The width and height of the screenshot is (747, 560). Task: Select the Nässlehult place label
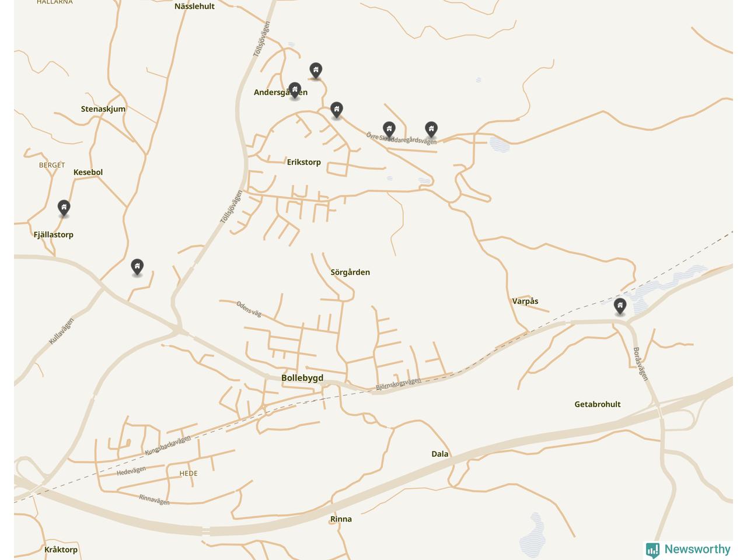point(195,6)
